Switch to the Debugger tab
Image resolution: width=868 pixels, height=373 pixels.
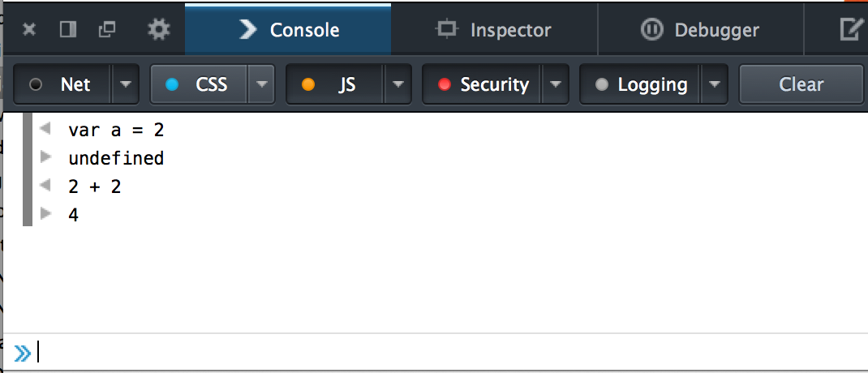[x=701, y=29]
